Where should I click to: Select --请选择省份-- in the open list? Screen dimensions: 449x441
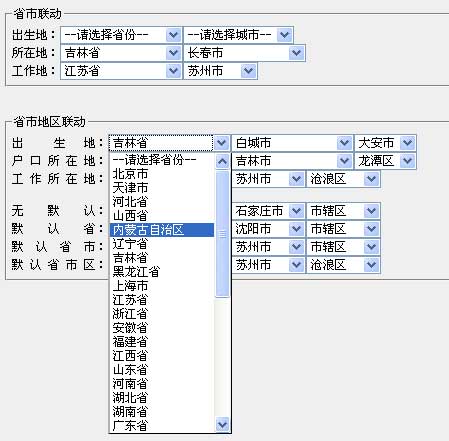coord(162,160)
